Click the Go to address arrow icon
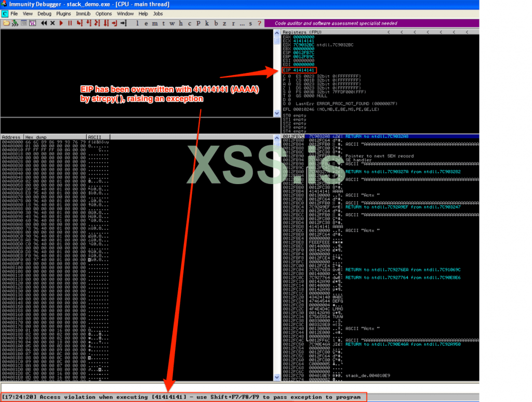The height and width of the screenshot is (402, 532). [124, 23]
